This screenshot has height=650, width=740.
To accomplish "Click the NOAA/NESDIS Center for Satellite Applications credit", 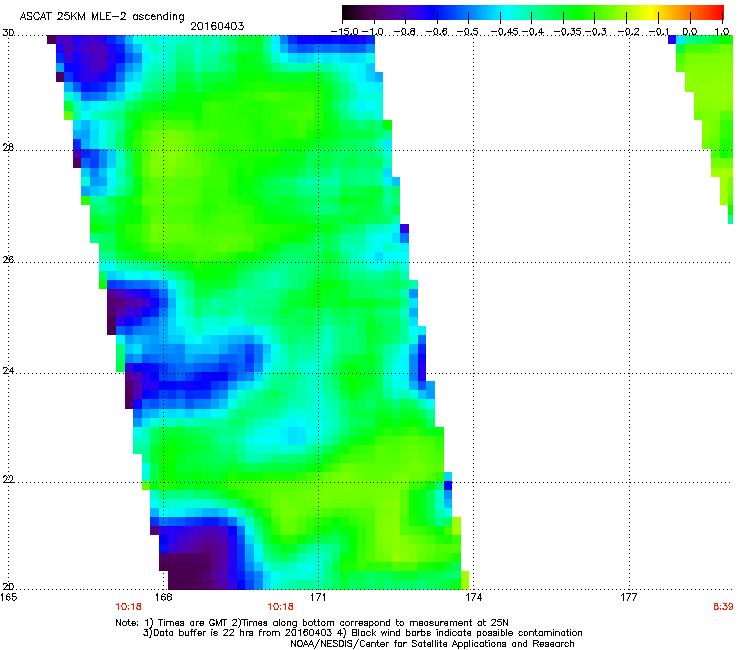I will 432,643.
